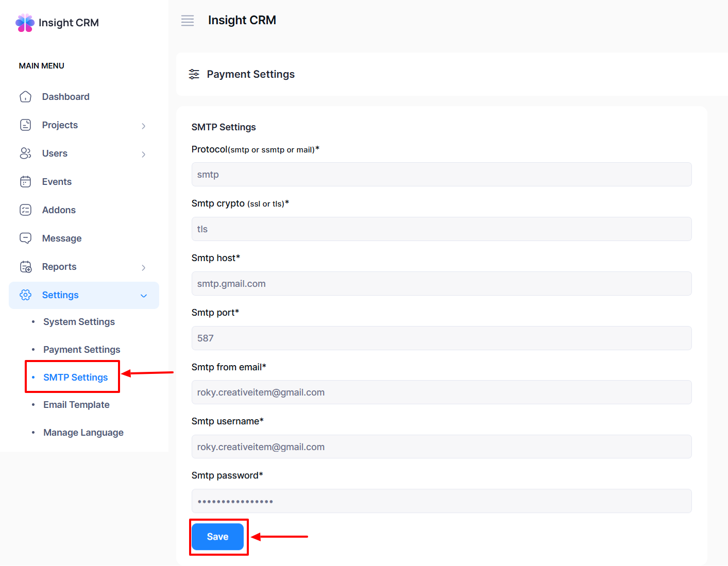
Task: Click the Settings gear icon
Action: pos(25,295)
